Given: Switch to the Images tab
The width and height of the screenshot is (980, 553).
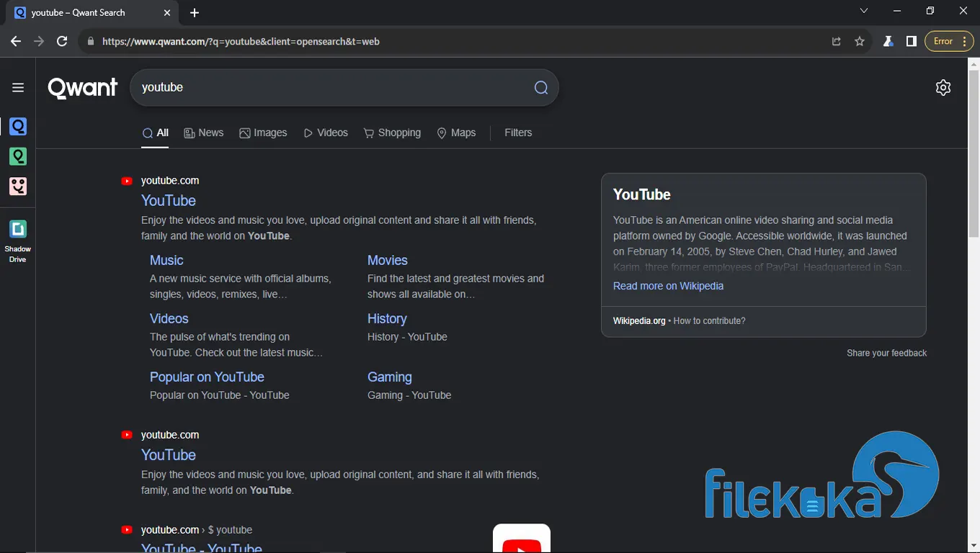Looking at the screenshot, I should tap(263, 133).
